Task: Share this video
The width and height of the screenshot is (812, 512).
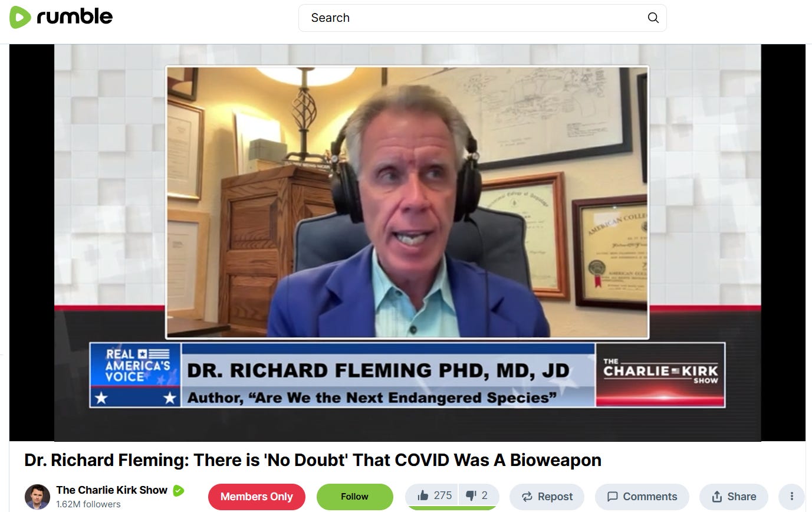Action: click(x=734, y=497)
